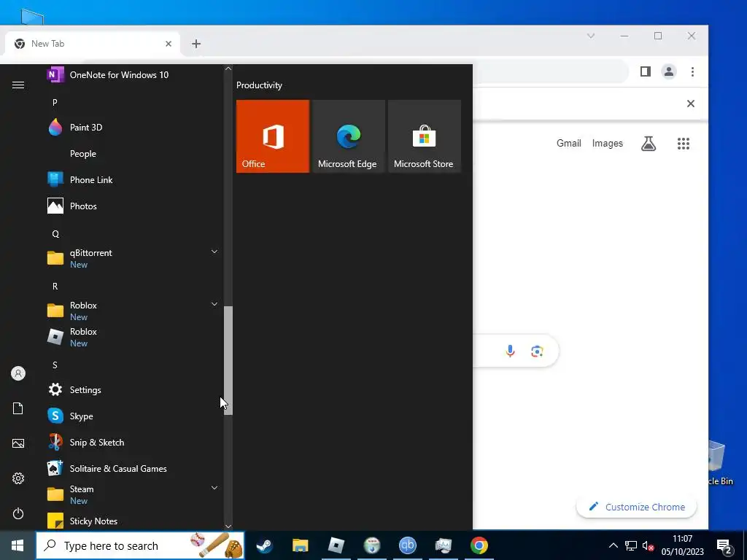Toggle Chrome side panel icon
Screen dimensions: 747x560
(646, 71)
